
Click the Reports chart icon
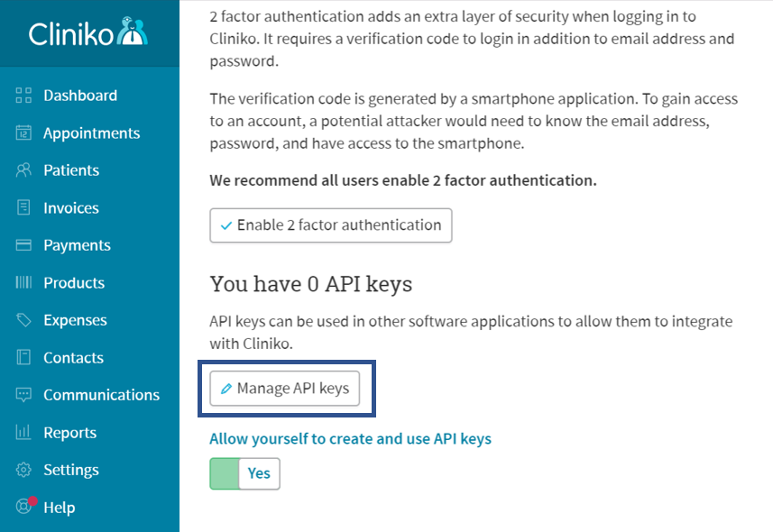[24, 432]
